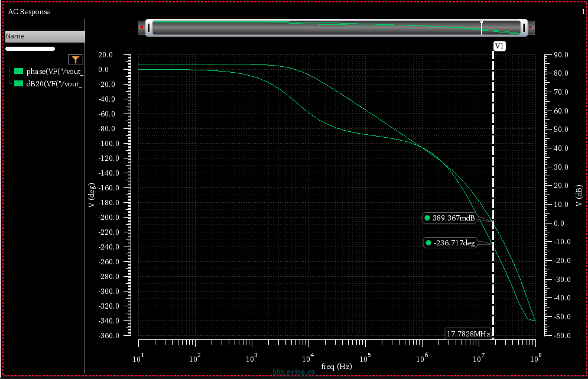Screen dimensions: 588x379
Task: Click the left handle of the zoom range bar
Action: click(x=150, y=28)
